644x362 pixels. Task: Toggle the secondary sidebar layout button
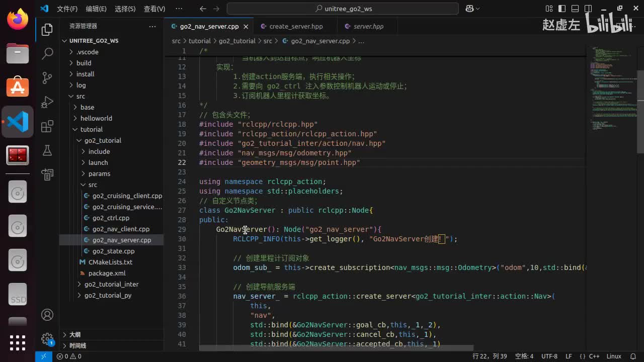point(588,9)
